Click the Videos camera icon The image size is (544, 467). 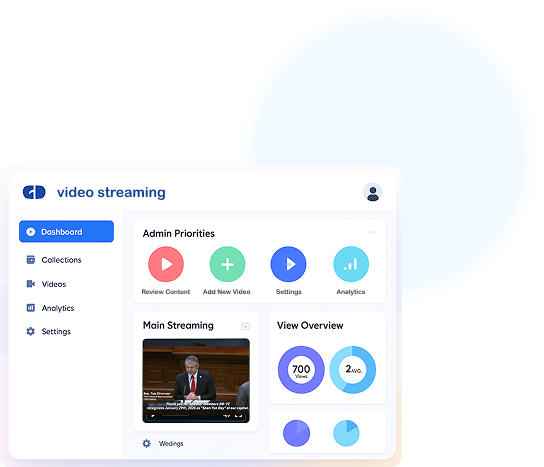pyautogui.click(x=31, y=284)
